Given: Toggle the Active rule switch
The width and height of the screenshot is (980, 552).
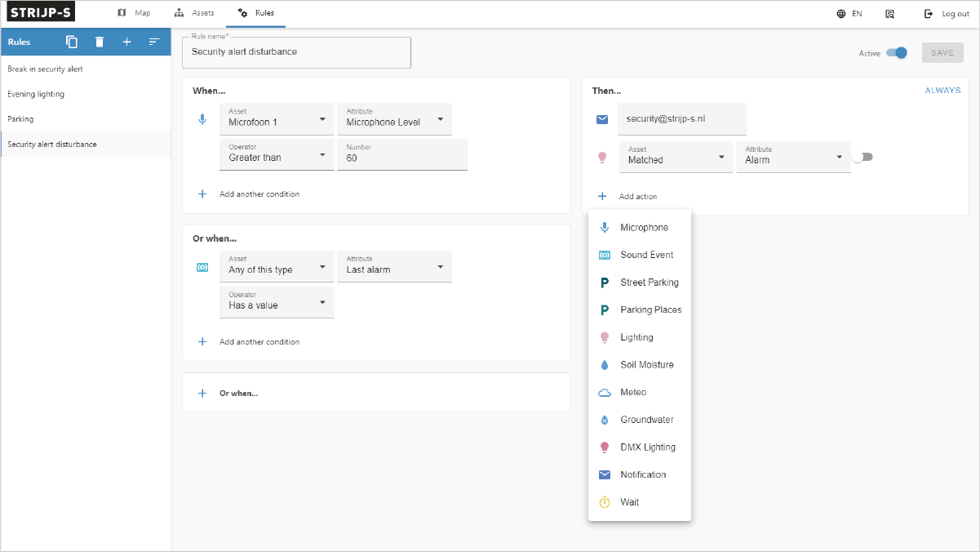Looking at the screenshot, I should pyautogui.click(x=897, y=53).
